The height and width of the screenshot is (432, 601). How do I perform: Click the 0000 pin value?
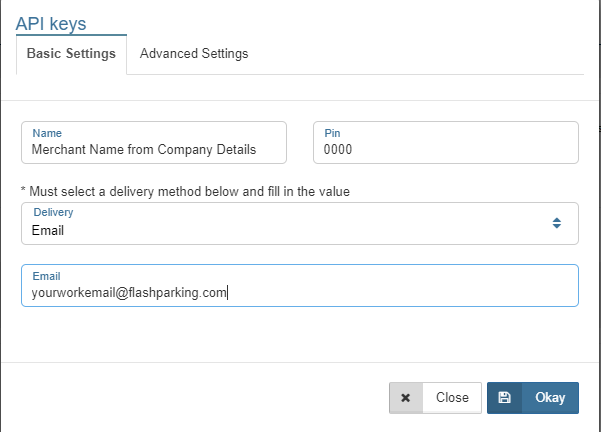(x=337, y=150)
